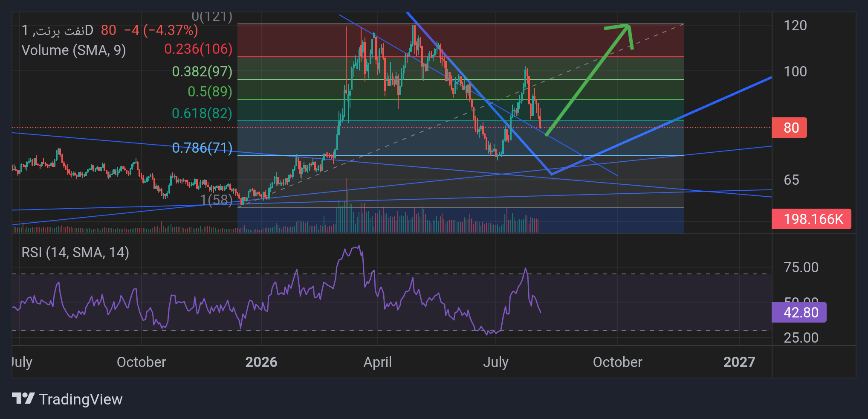Click the red current price label "80" on the price axis
The image size is (868, 419).
coord(789,128)
